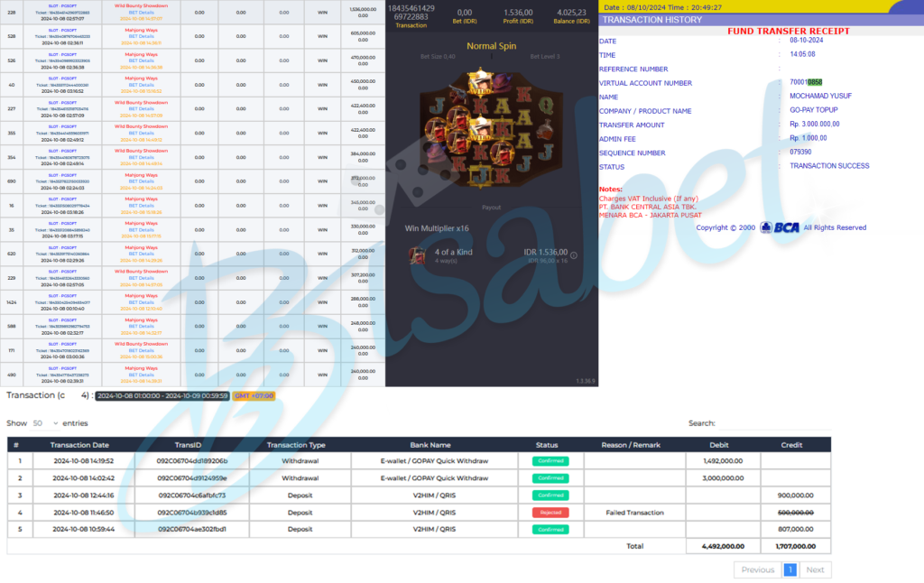Click the TRANSACTION SUCCESS status text
924x583 pixels.
pyautogui.click(x=830, y=166)
